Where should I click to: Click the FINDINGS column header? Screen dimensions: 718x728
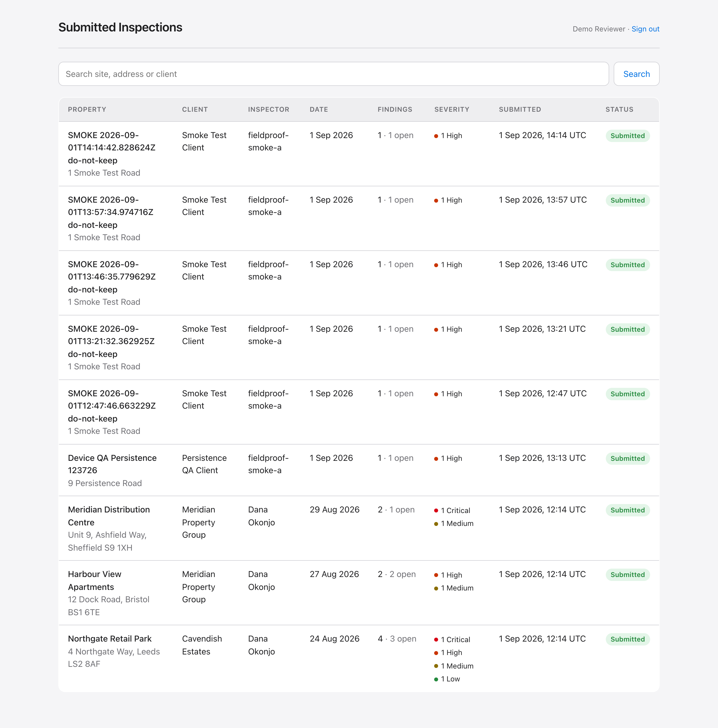[395, 109]
